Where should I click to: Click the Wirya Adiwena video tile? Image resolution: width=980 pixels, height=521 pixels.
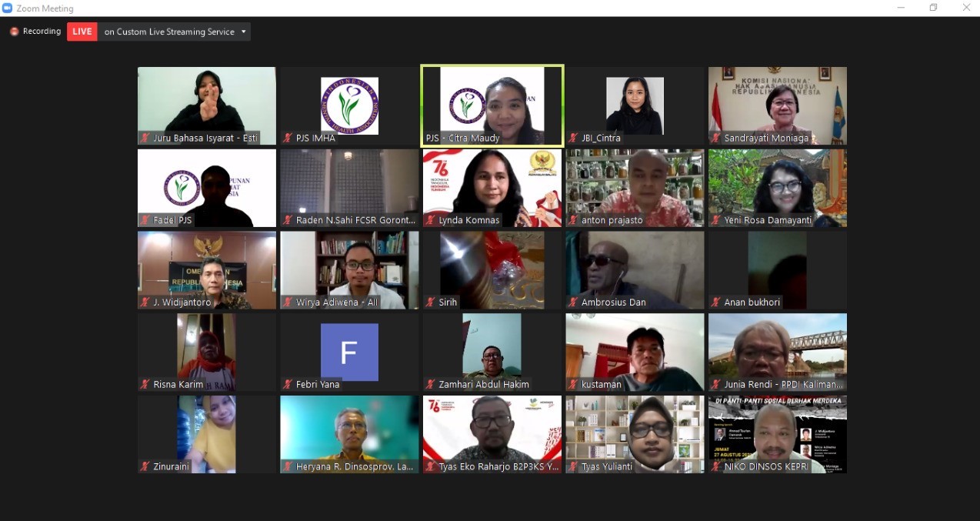point(349,270)
